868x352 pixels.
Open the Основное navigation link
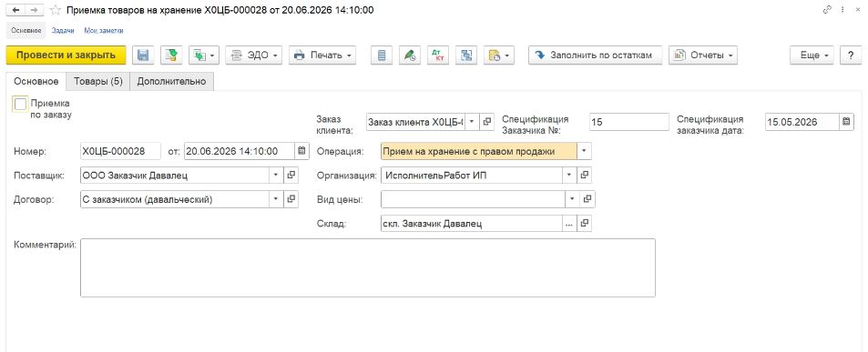[26, 30]
